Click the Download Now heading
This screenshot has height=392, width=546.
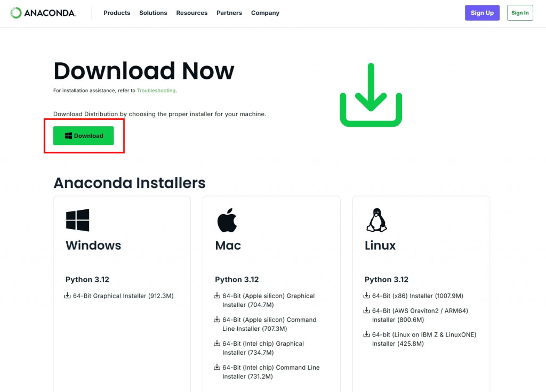tap(144, 71)
